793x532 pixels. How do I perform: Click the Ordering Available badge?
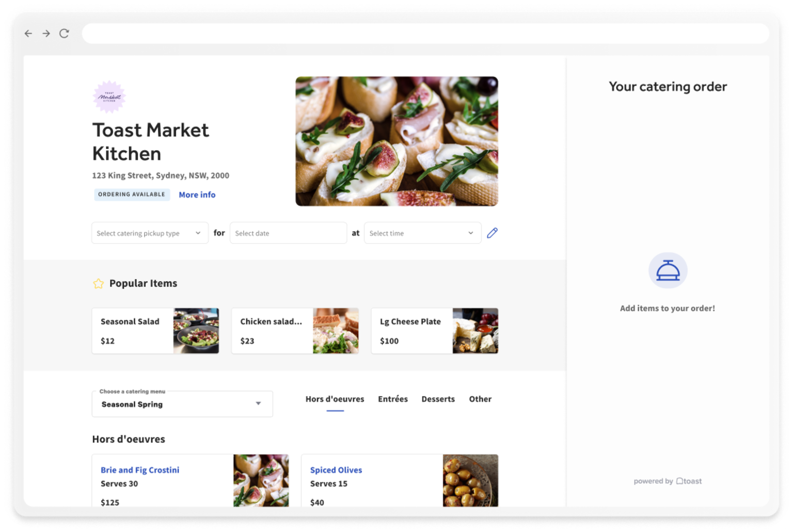point(132,195)
